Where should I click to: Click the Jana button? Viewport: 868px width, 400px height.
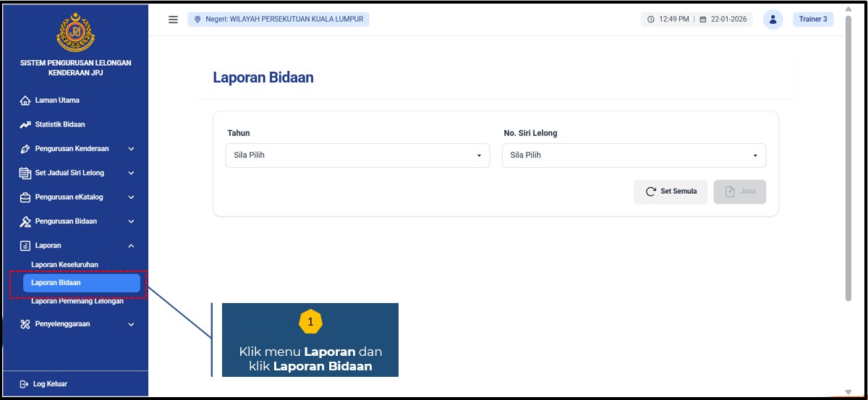(739, 192)
